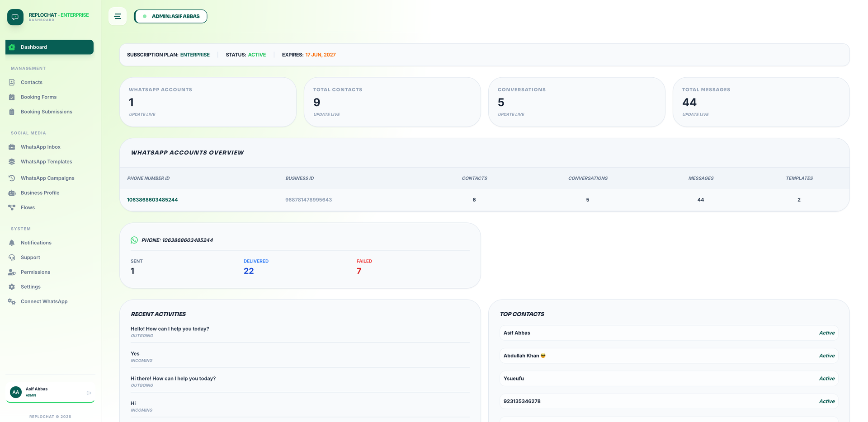Click the Booking Forms calendar icon
Viewport: 868px width, 422px height.
[x=12, y=97]
